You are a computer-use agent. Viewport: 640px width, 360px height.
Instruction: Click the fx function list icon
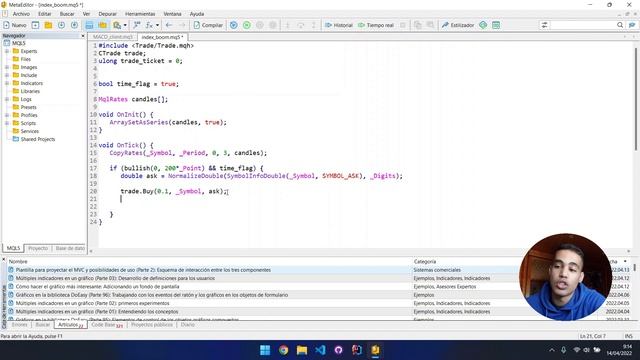[x=149, y=25]
